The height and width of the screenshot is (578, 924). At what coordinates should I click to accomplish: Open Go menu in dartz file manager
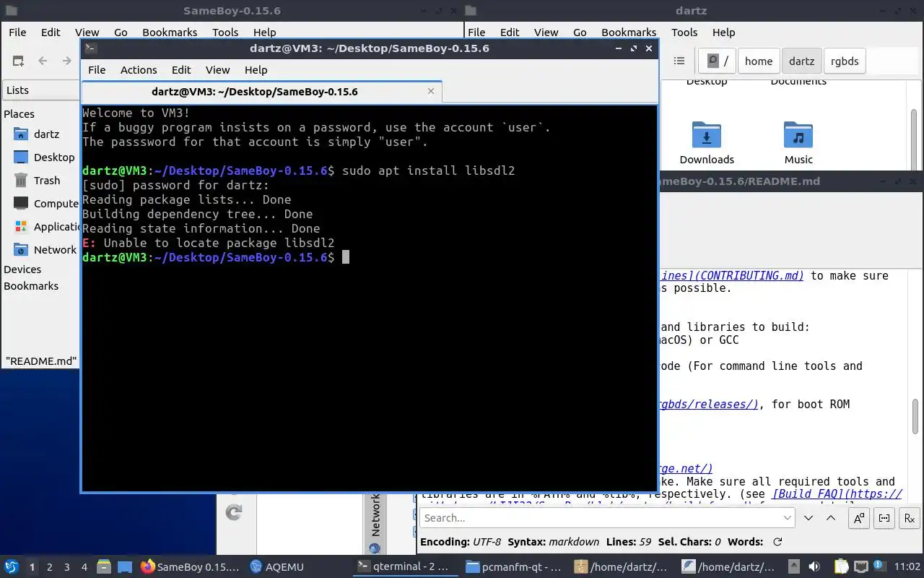pos(580,33)
